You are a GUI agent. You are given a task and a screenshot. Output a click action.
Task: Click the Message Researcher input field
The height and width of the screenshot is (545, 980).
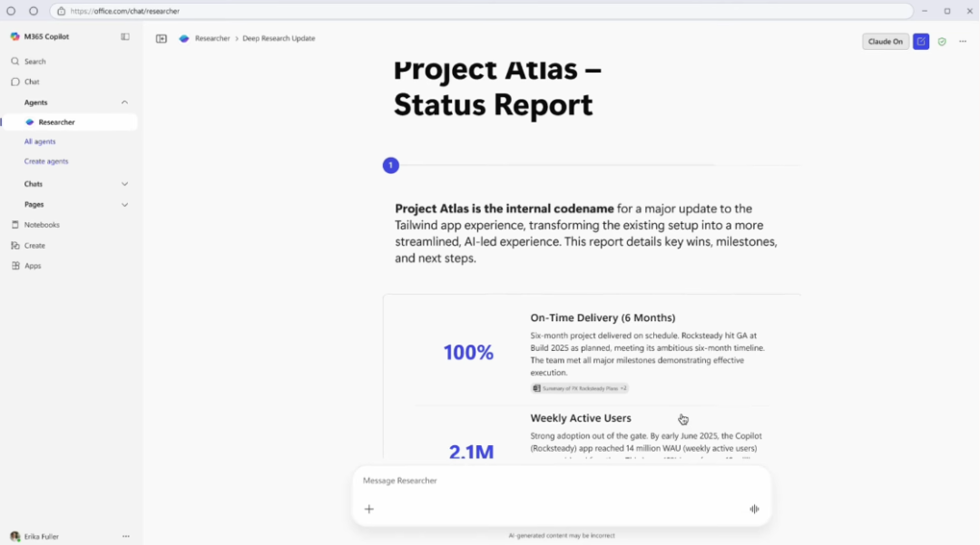[x=562, y=481]
